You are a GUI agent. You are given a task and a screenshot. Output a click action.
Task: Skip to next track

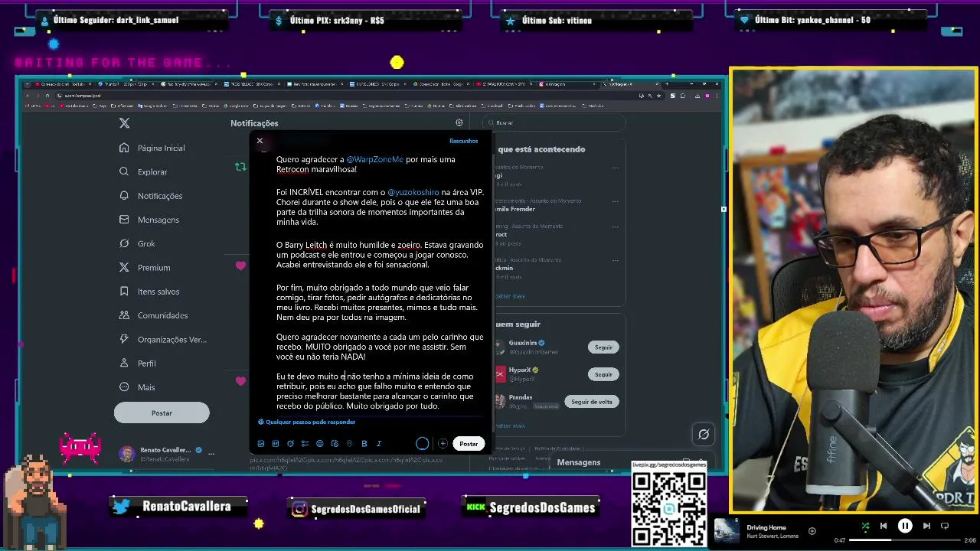pyautogui.click(x=926, y=526)
